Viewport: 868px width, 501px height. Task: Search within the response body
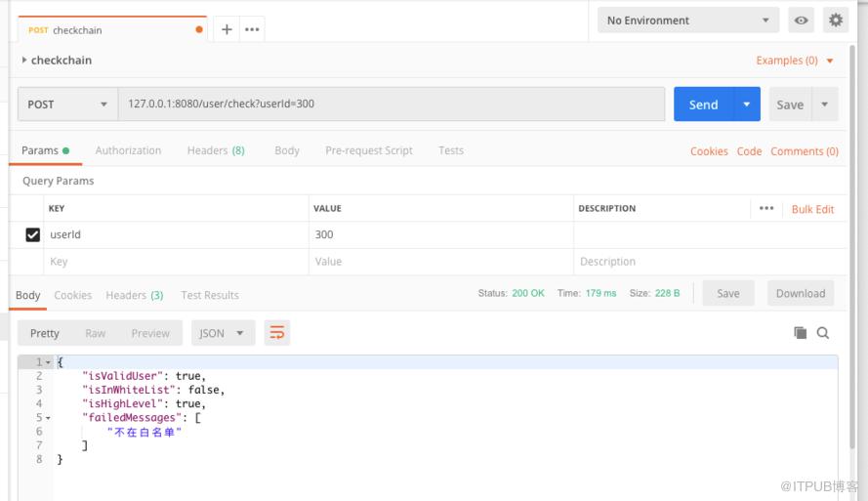point(823,333)
